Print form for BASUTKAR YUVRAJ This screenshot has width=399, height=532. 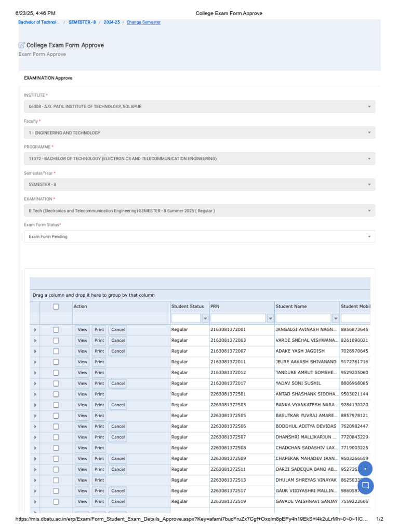(99, 416)
